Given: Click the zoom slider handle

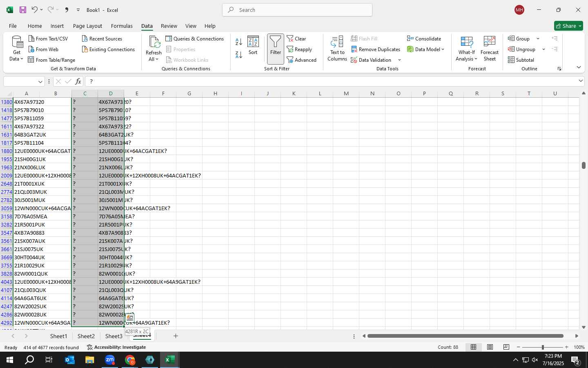Looking at the screenshot, I should tap(543, 347).
